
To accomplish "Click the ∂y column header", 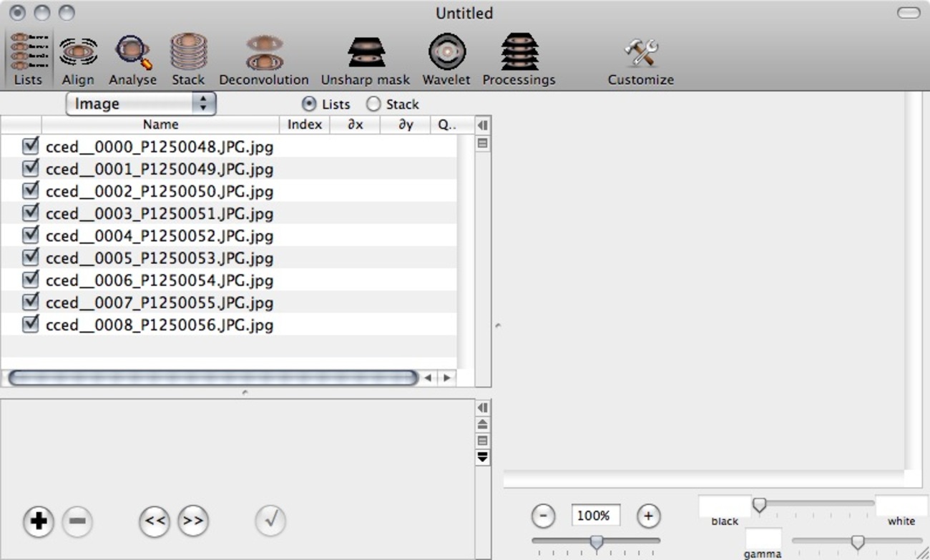I will coord(406,124).
